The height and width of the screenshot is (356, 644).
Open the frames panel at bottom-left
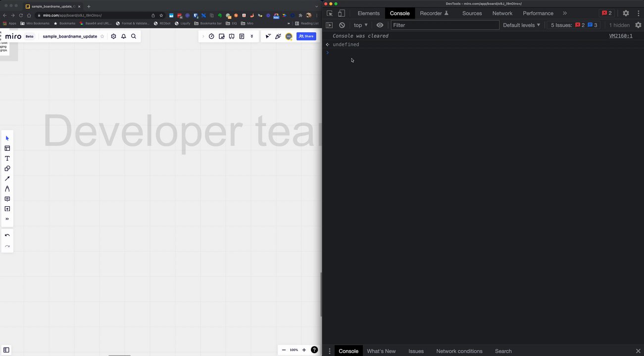(6, 350)
